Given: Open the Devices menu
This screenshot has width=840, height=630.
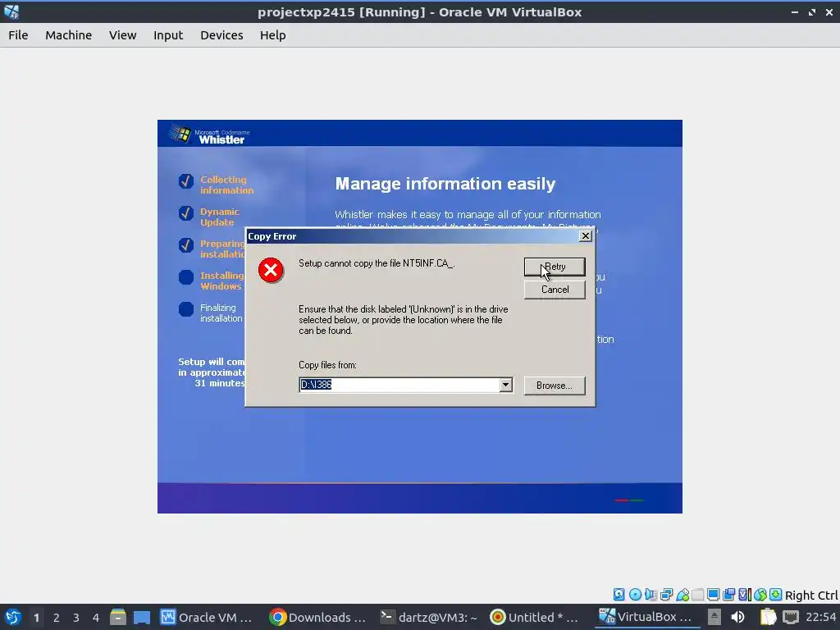Looking at the screenshot, I should click(221, 34).
